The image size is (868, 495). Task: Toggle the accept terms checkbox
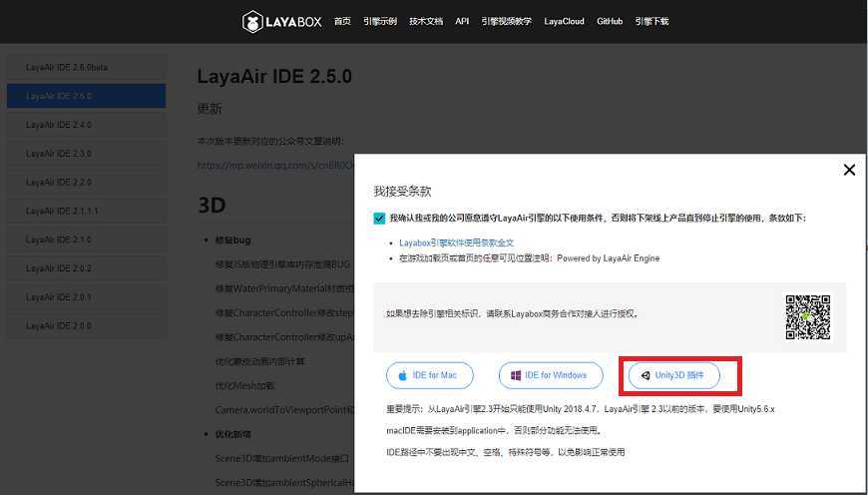click(x=379, y=219)
